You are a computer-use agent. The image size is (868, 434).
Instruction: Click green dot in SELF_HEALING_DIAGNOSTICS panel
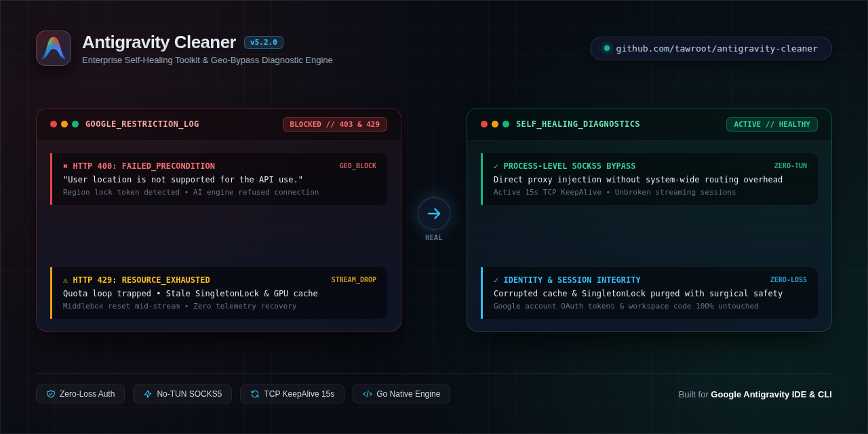click(x=506, y=124)
